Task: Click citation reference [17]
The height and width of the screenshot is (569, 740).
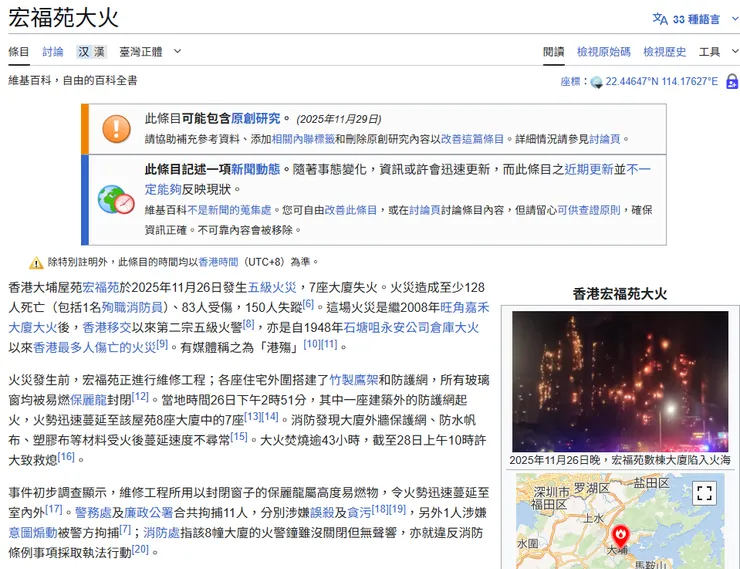Action: [54, 510]
